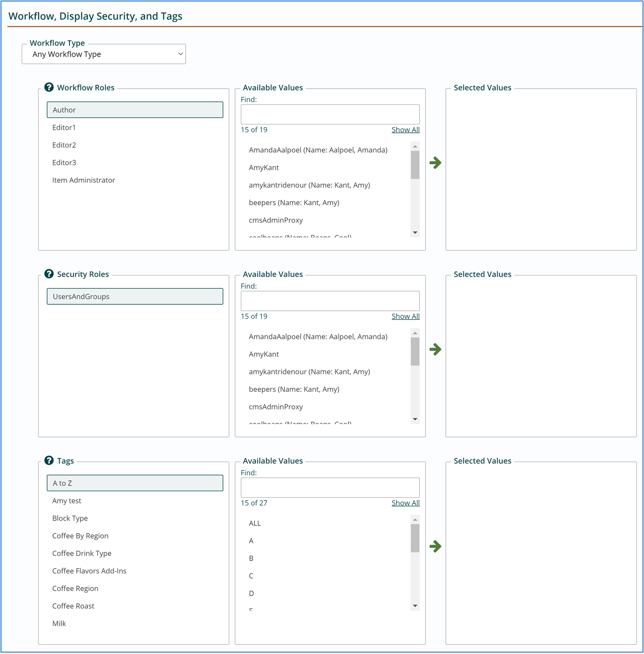Select Item Administrator workflow role
This screenshot has height=654, width=644.
(x=83, y=180)
